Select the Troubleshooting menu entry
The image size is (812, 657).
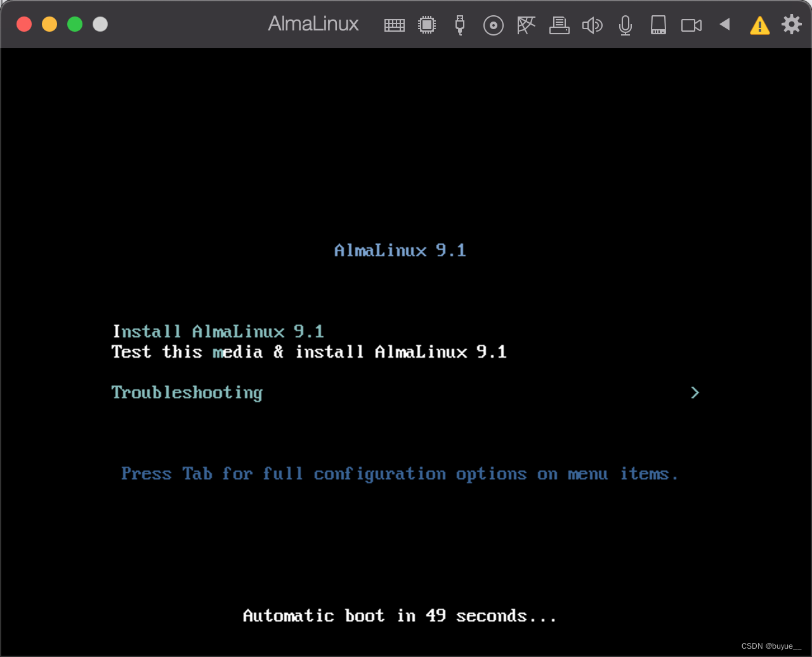pyautogui.click(x=187, y=393)
